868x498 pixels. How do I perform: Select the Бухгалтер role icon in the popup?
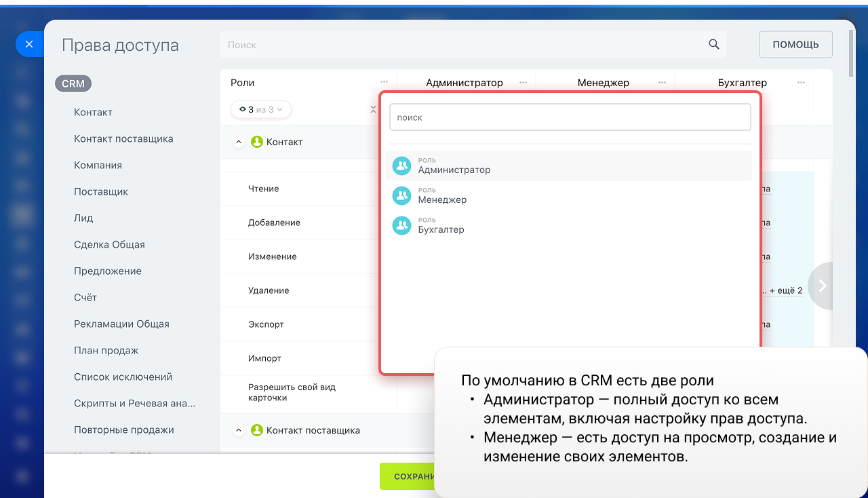401,225
